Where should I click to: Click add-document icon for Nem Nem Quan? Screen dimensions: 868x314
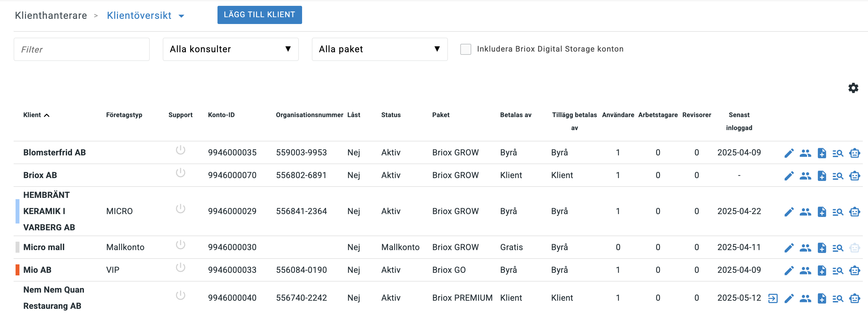tap(822, 299)
